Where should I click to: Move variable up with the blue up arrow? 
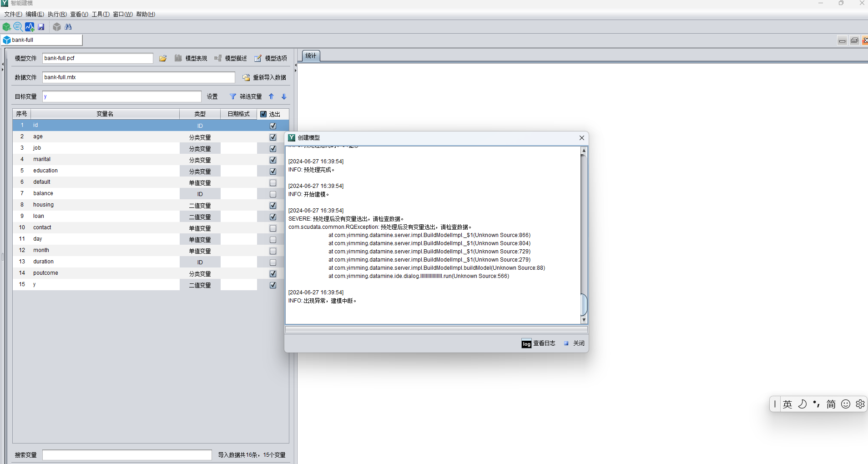(x=271, y=96)
